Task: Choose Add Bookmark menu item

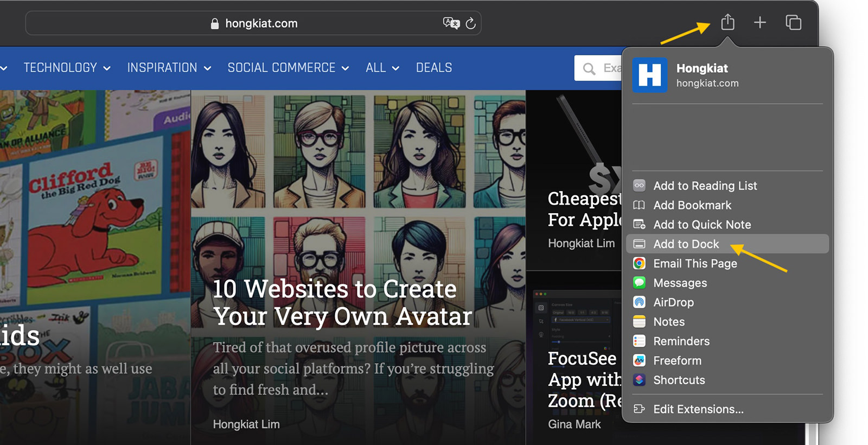Action: click(727, 205)
